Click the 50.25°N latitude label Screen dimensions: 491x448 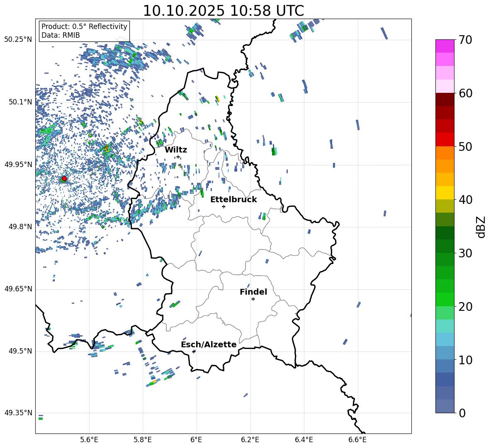click(18, 40)
